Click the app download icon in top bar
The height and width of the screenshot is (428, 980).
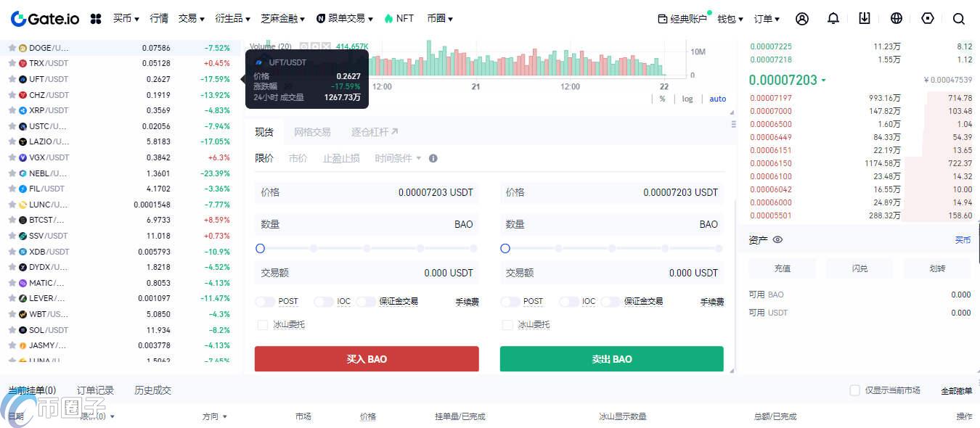click(x=865, y=18)
